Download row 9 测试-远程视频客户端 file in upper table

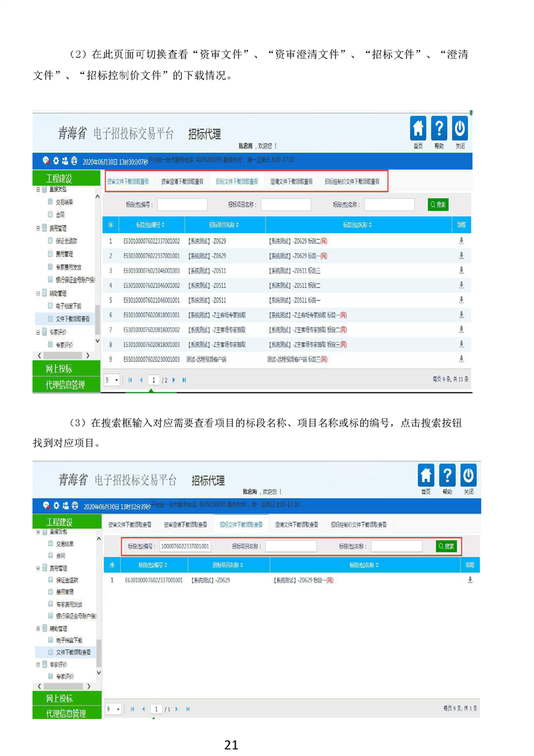click(461, 359)
